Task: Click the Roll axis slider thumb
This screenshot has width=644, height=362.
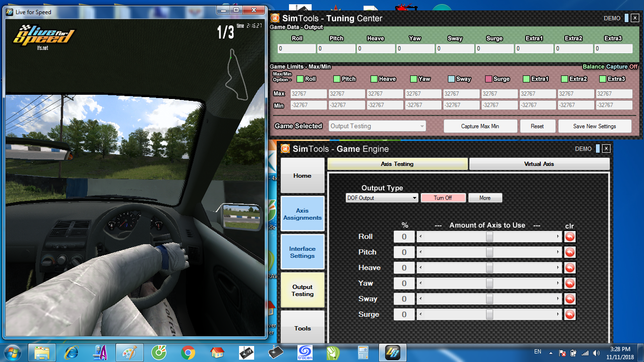Action: [x=489, y=237]
